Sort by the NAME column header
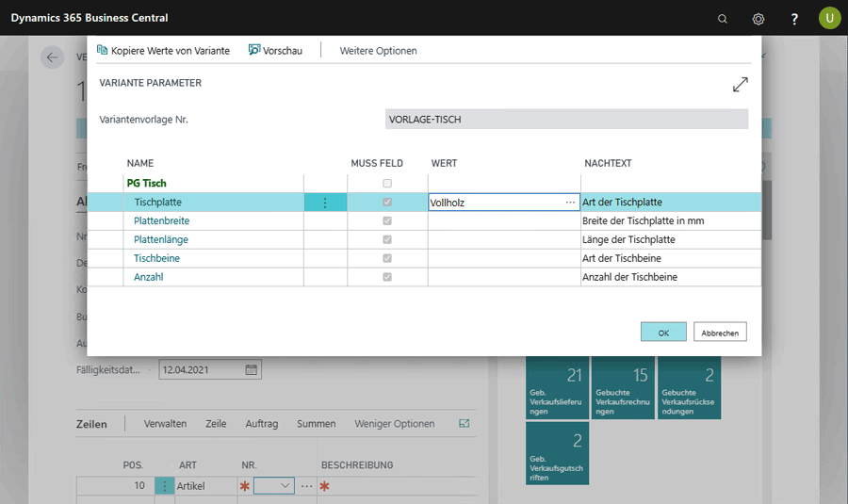Image resolution: width=848 pixels, height=504 pixels. coord(140,163)
